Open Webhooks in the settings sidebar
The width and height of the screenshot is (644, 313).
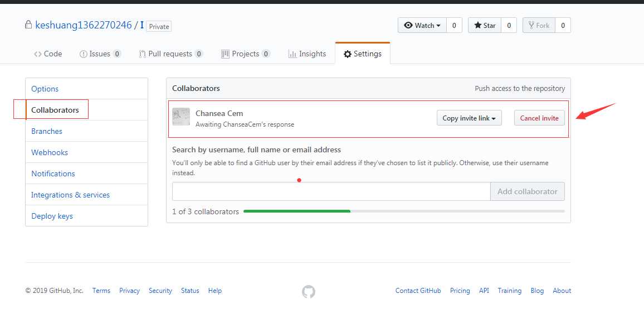(87, 152)
